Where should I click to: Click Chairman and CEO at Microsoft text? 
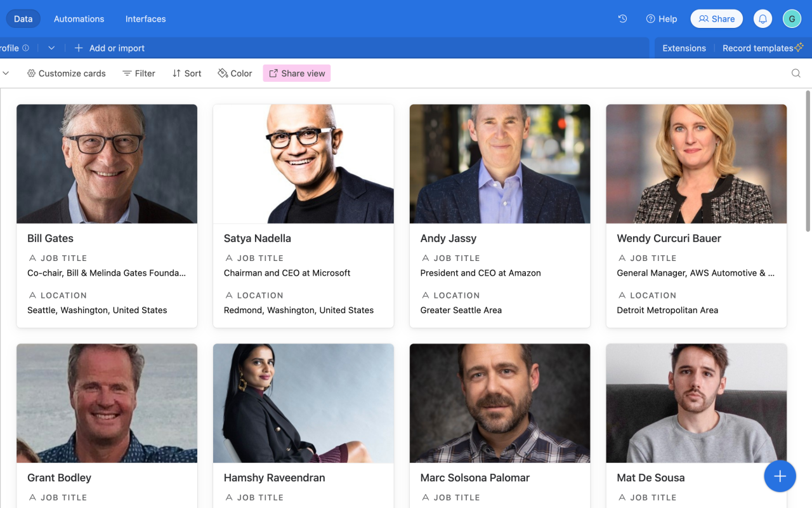[287, 273]
